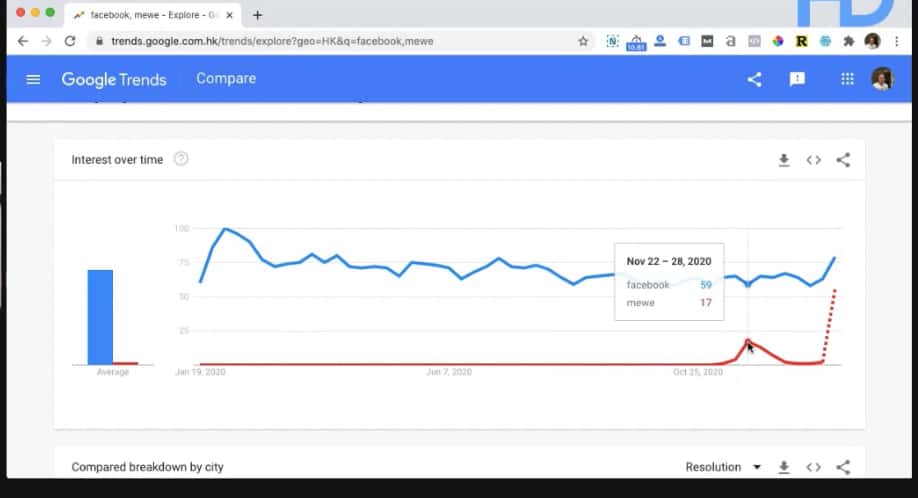Viewport: 918px width, 498px height.
Task: Download the breakdown by city data
Action: (784, 467)
